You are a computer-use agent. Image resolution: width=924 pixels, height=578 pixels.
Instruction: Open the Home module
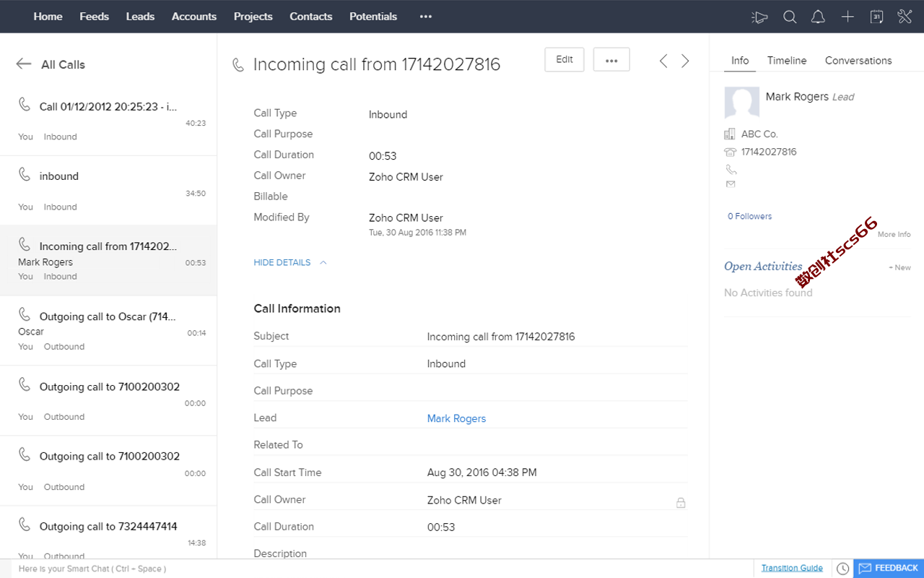[x=48, y=17]
